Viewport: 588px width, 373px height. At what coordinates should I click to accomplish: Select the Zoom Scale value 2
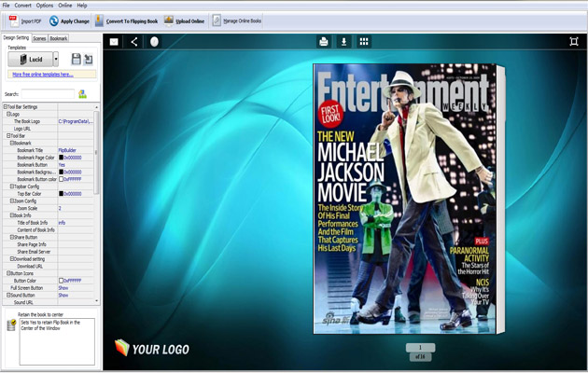[60, 208]
